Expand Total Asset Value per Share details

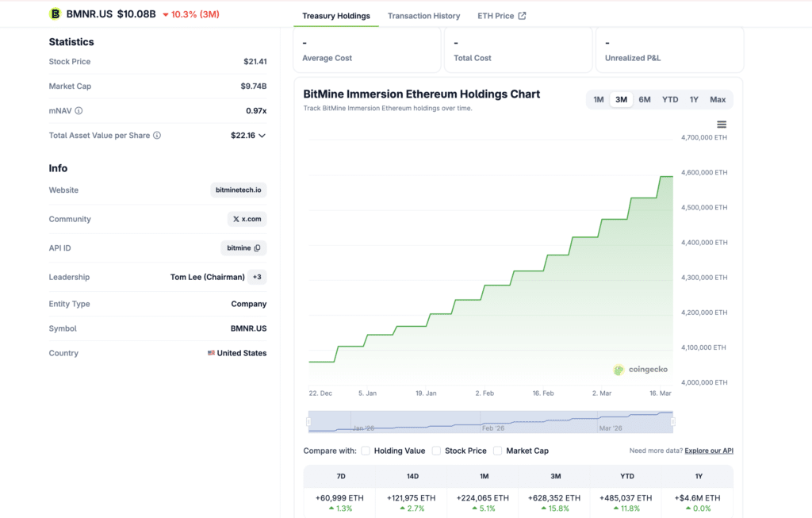[x=262, y=136]
